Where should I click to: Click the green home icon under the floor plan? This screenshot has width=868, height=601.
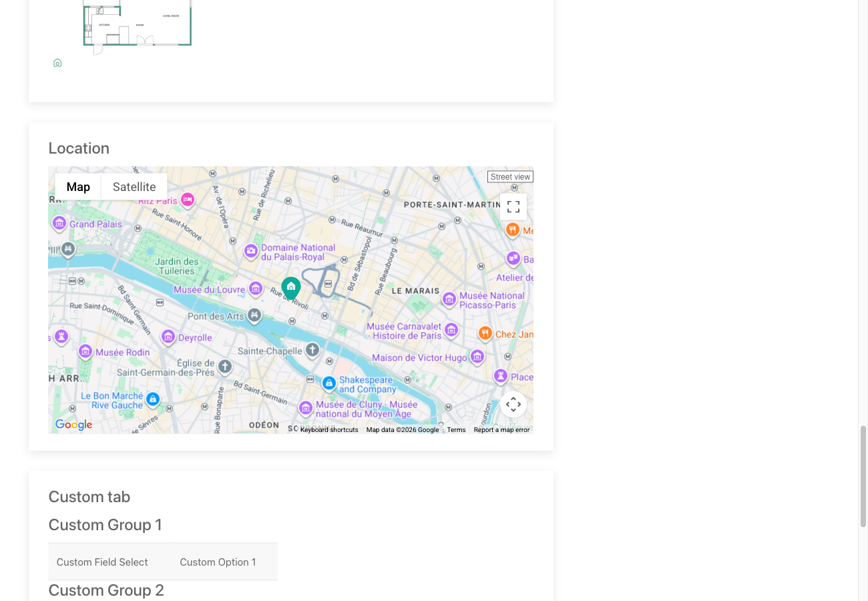pyautogui.click(x=57, y=62)
